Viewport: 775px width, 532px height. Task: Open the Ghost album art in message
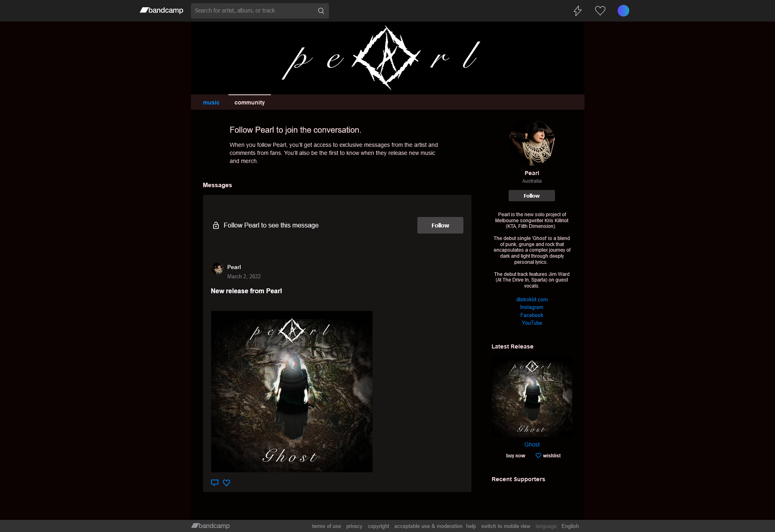[x=292, y=392]
